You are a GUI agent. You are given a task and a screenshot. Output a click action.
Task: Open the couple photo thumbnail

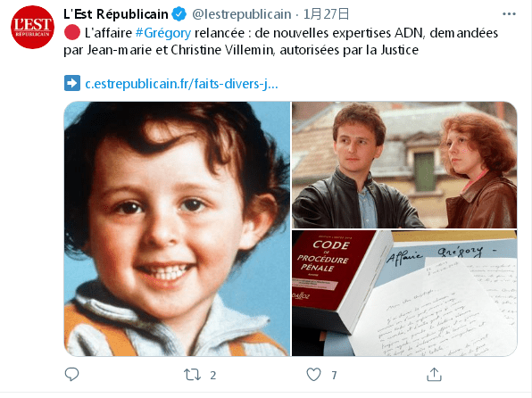tap(404, 165)
